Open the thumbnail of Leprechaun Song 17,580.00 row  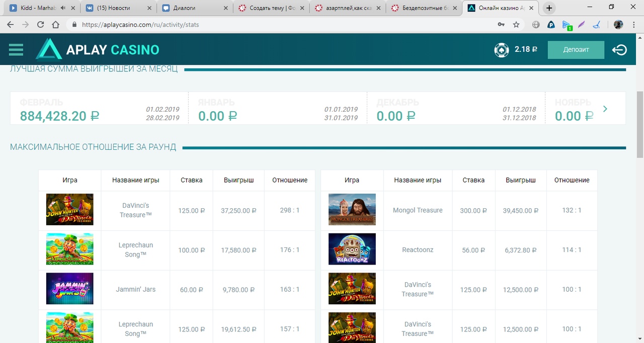point(69,249)
